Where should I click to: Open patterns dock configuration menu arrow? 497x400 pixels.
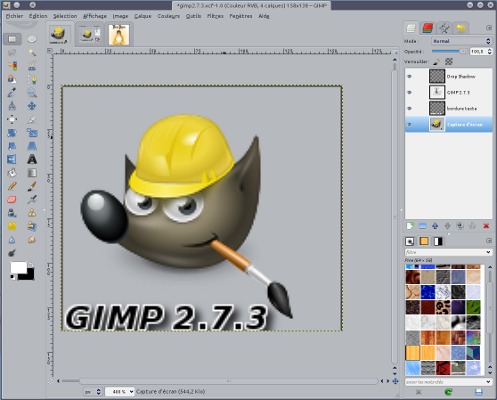[489, 240]
